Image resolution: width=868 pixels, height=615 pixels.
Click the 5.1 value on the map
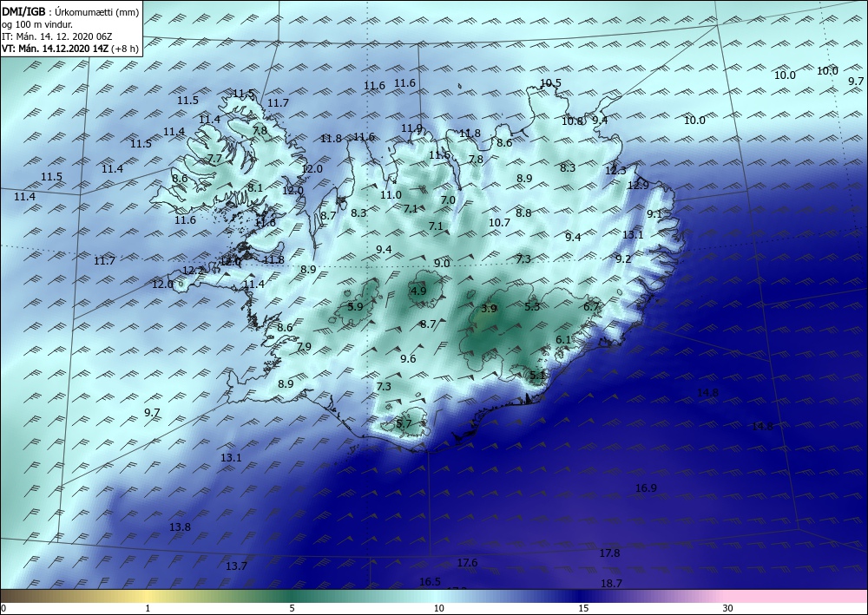tap(537, 375)
